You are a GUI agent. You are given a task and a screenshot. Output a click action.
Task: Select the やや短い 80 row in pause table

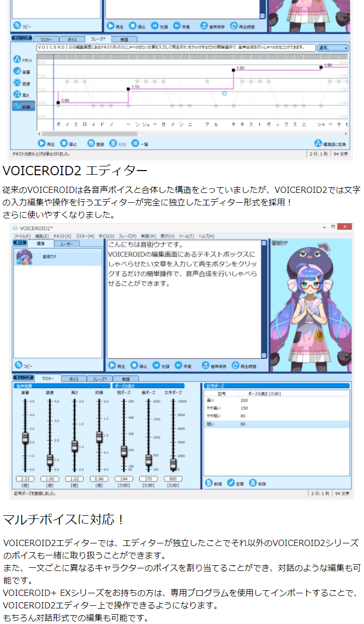277,416
